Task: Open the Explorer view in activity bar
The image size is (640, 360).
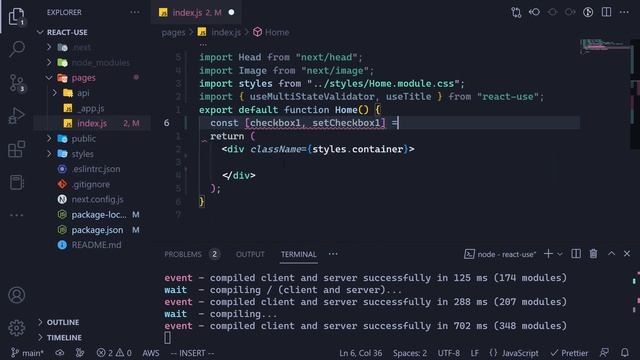Action: pos(16,16)
